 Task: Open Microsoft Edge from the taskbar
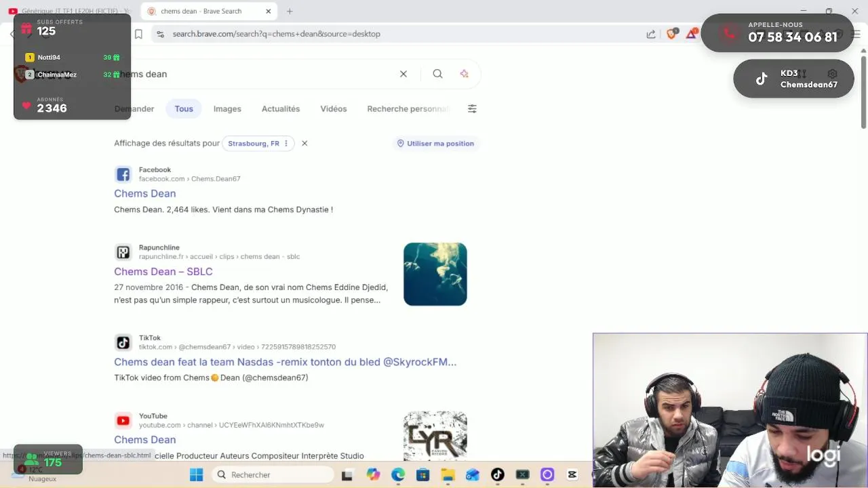[x=398, y=475]
